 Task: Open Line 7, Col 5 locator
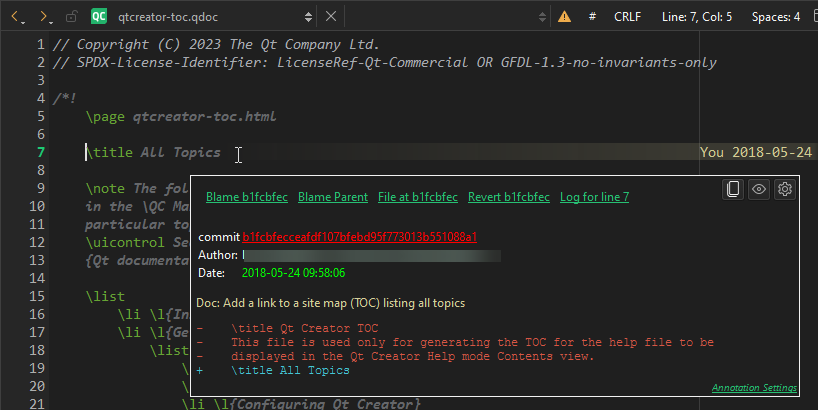click(704, 17)
